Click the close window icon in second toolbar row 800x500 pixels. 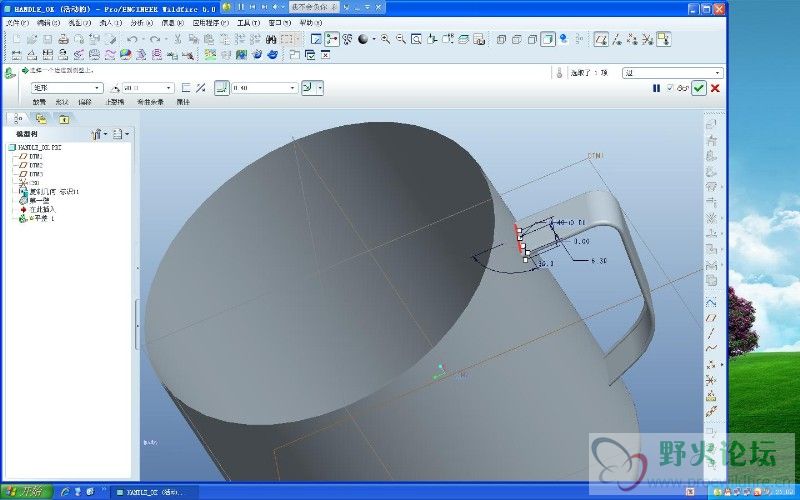(x=326, y=55)
